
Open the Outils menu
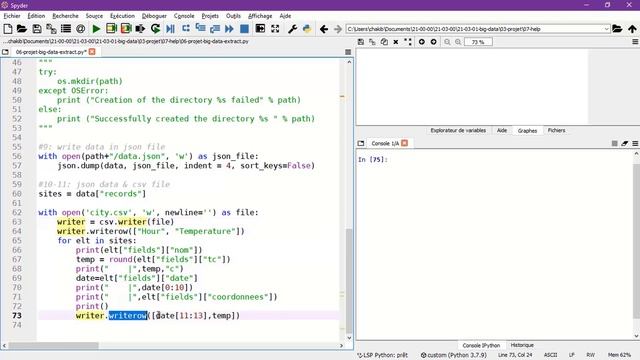tap(233, 16)
